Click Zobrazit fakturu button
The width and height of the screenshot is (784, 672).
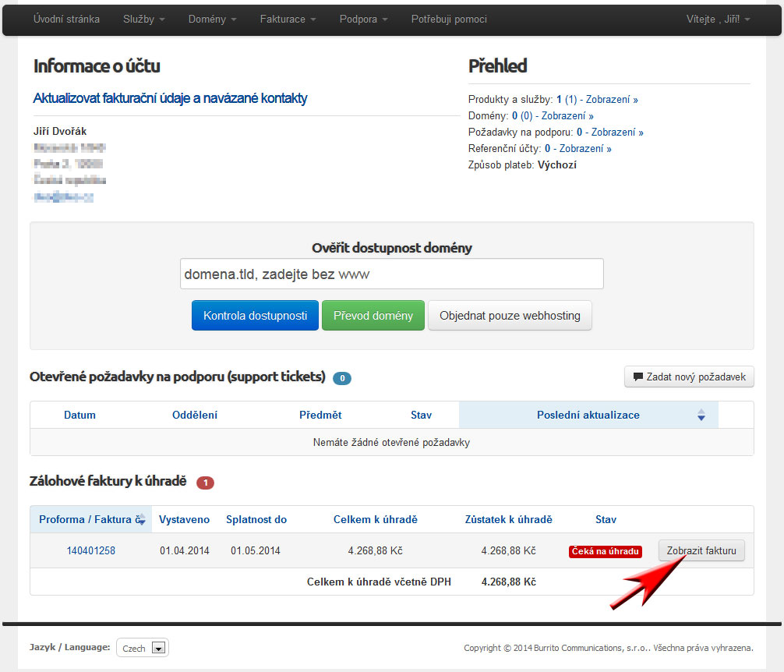click(x=701, y=550)
